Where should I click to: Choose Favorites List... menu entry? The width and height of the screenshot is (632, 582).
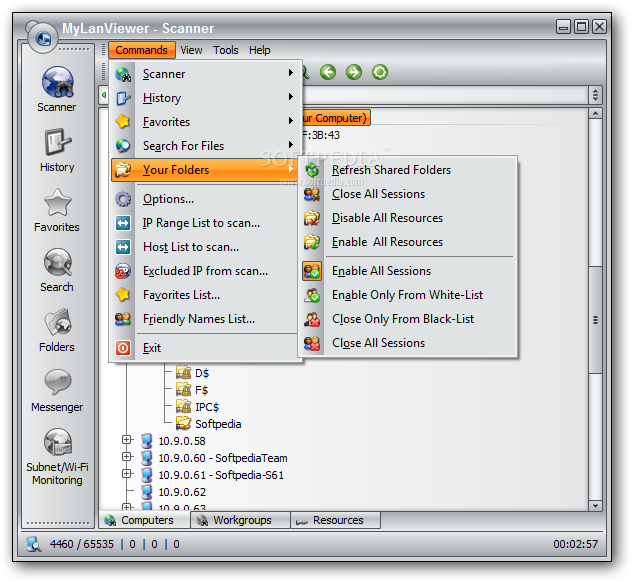206,295
